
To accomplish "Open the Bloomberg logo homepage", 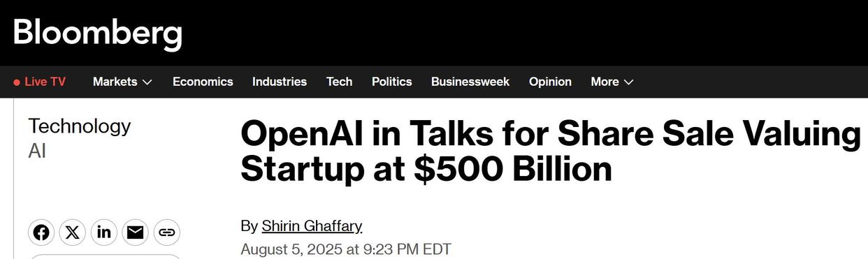I will 97,32.
